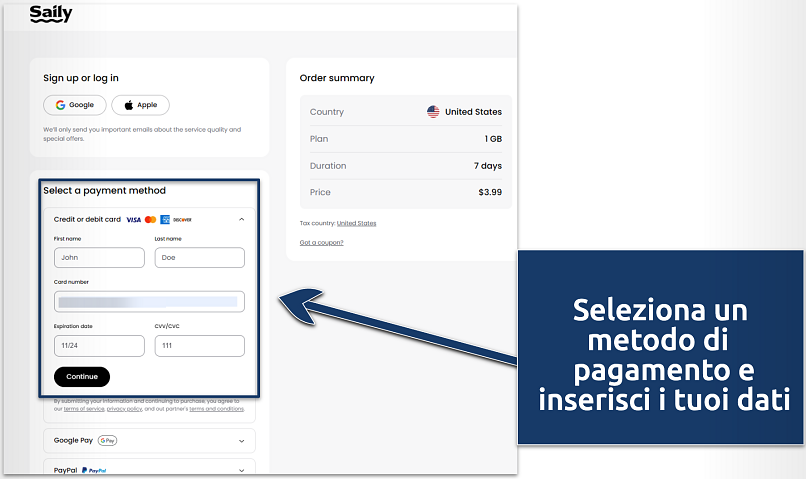
Task: Click the Google Pay badge icon
Action: click(107, 440)
